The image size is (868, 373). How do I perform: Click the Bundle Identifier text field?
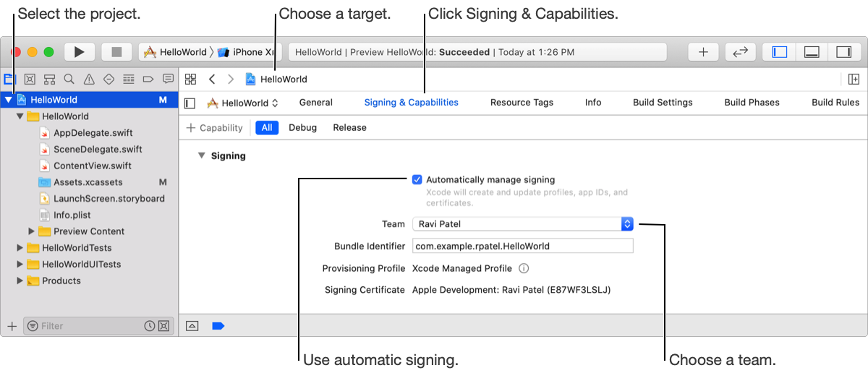click(522, 246)
